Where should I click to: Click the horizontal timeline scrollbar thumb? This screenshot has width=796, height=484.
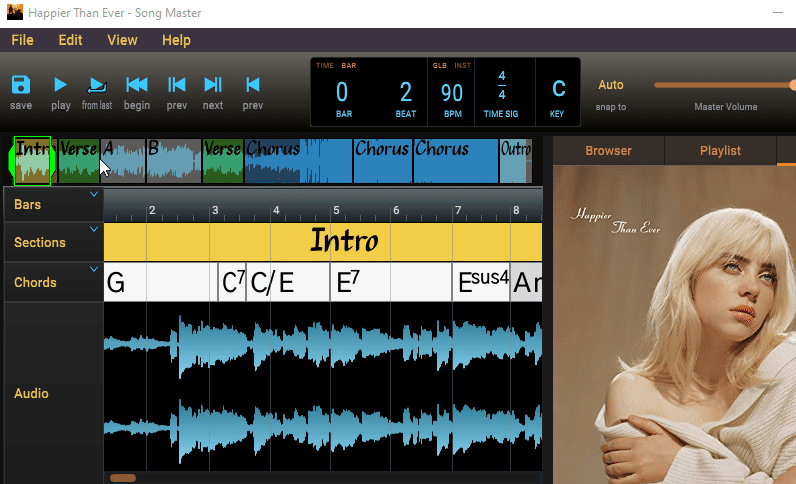(123, 478)
